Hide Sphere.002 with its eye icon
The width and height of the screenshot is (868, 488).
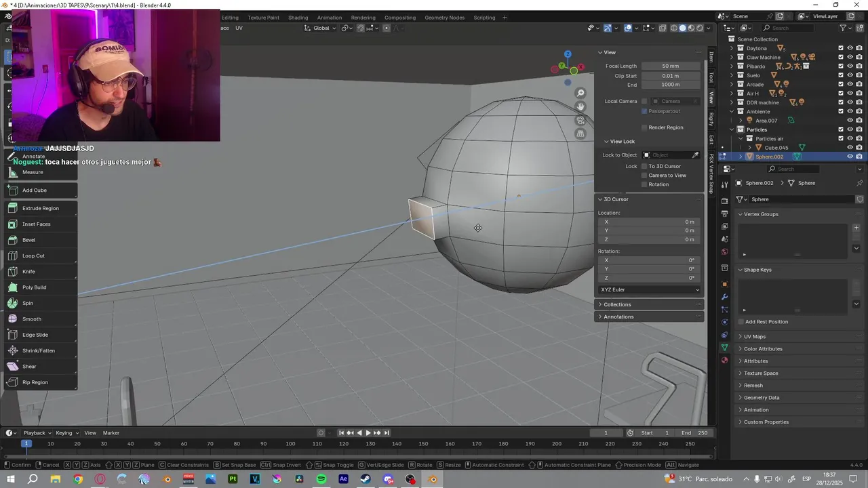pyautogui.click(x=850, y=157)
